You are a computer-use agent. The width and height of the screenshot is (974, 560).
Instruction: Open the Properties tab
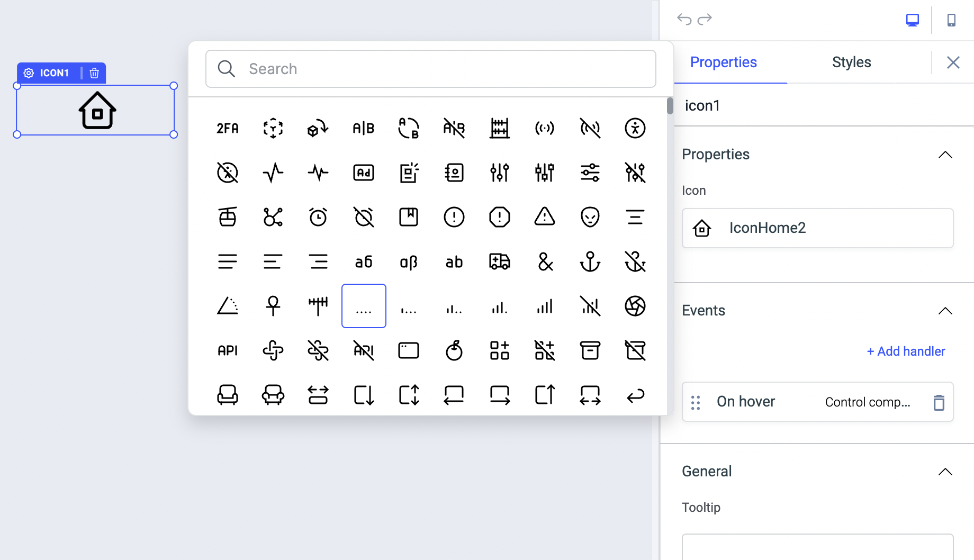[x=723, y=62]
